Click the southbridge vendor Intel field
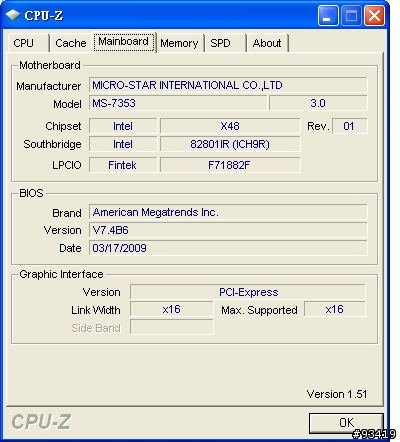 coord(123,144)
